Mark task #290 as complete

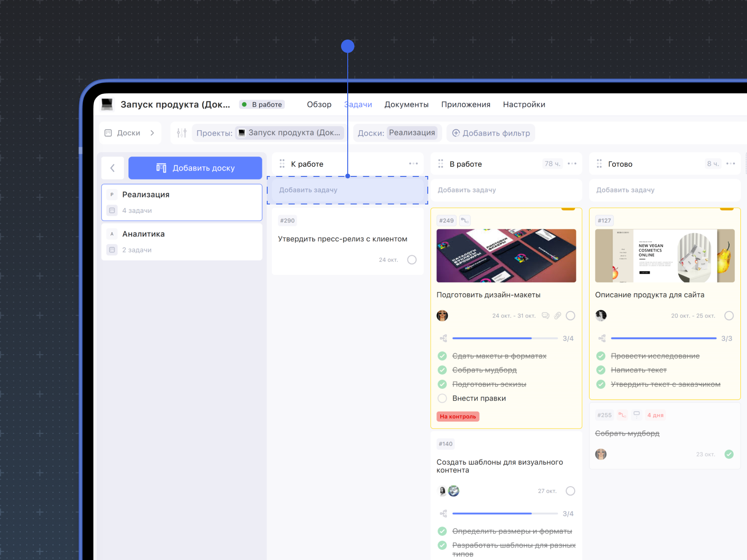pos(412,260)
